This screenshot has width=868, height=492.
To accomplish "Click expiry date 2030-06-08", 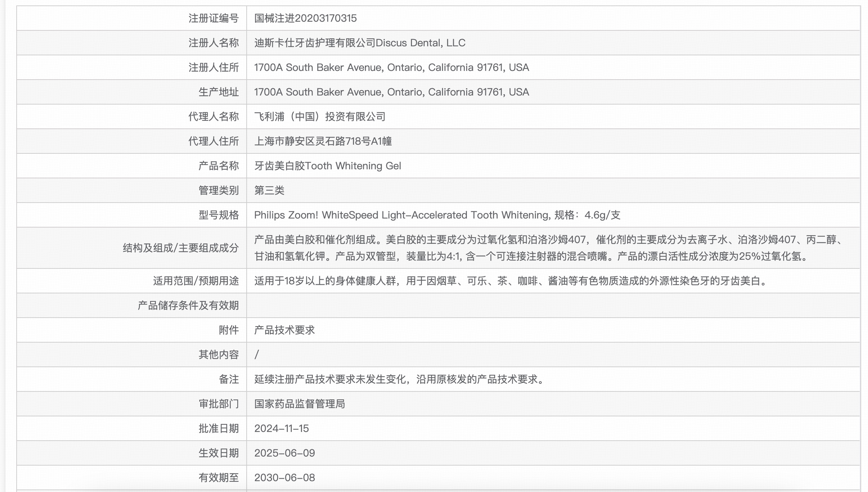I will (x=284, y=478).
